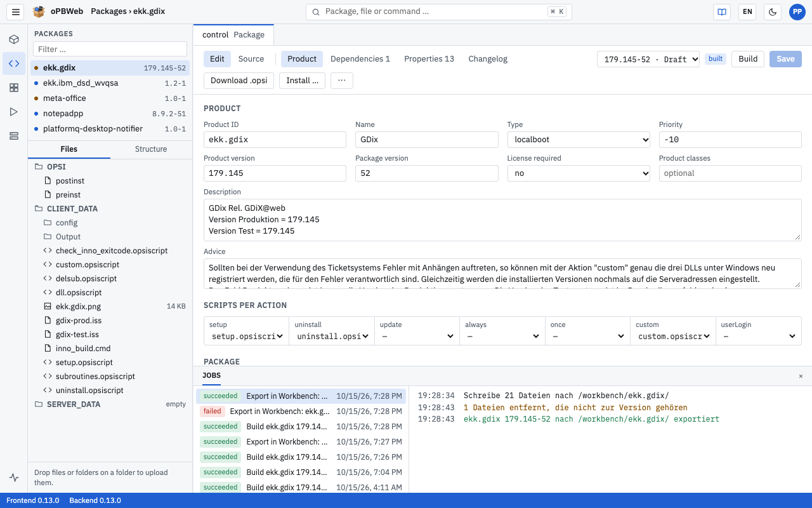The image size is (812, 508).
Task: Download the .opsi package
Action: tap(239, 81)
